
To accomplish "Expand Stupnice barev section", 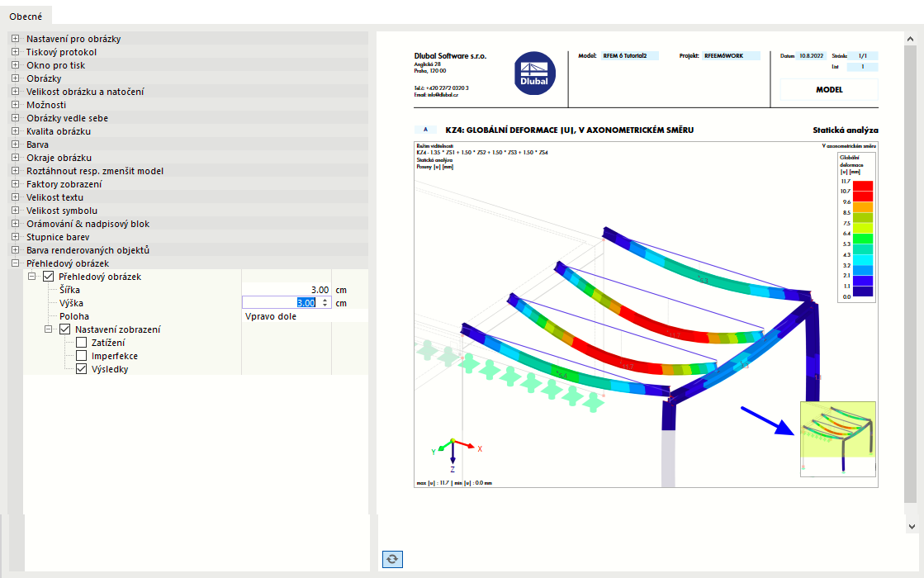I will (16, 237).
